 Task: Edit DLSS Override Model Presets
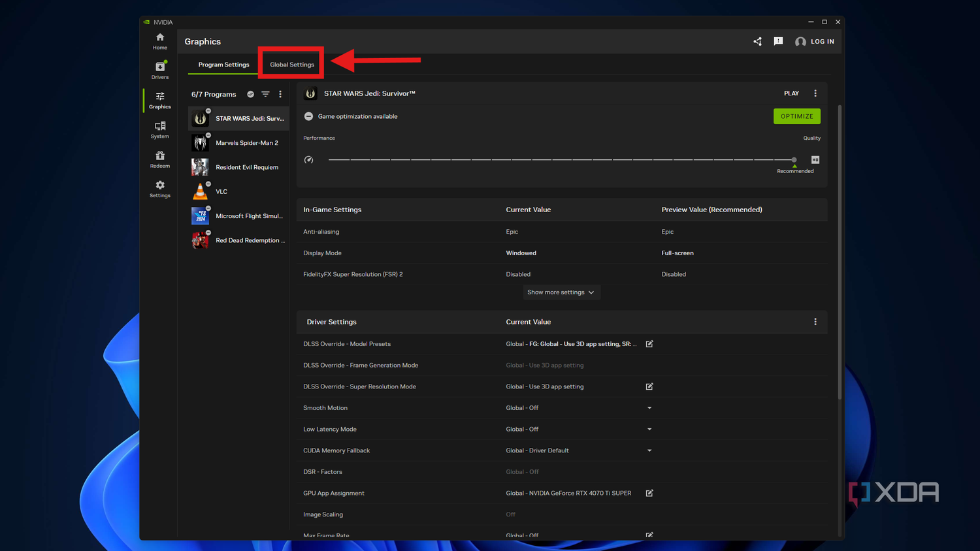pyautogui.click(x=649, y=344)
